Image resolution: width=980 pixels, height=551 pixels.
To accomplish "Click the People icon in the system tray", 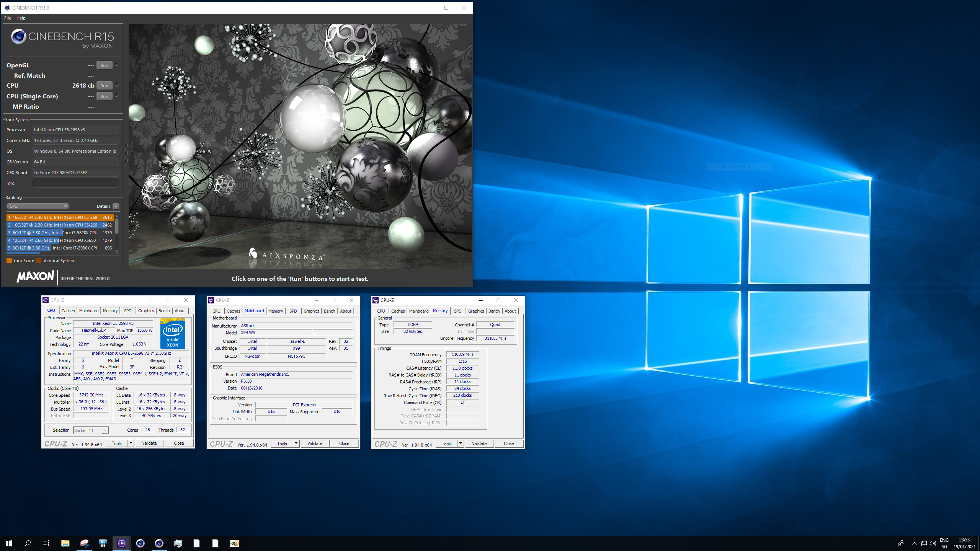I will (901, 543).
